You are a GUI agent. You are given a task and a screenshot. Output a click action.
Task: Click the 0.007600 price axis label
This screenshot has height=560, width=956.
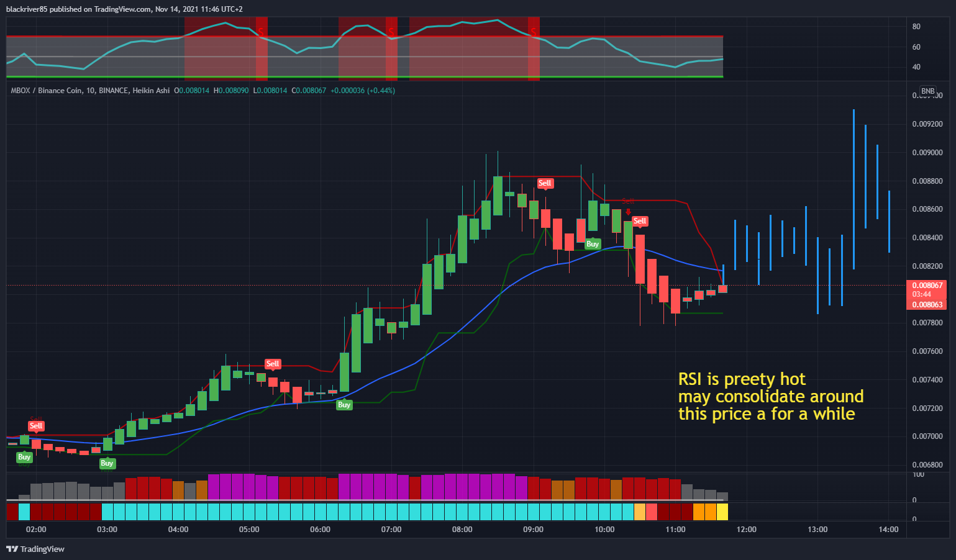[927, 351]
